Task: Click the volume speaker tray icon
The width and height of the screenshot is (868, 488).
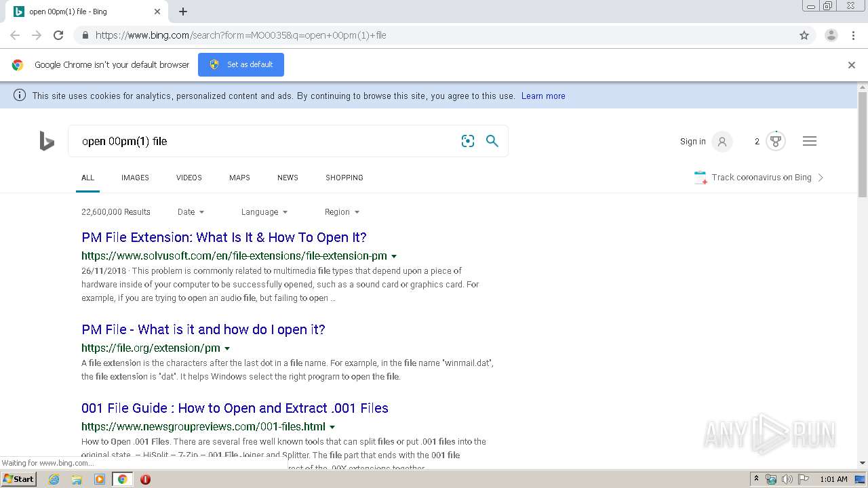Action: (x=787, y=479)
